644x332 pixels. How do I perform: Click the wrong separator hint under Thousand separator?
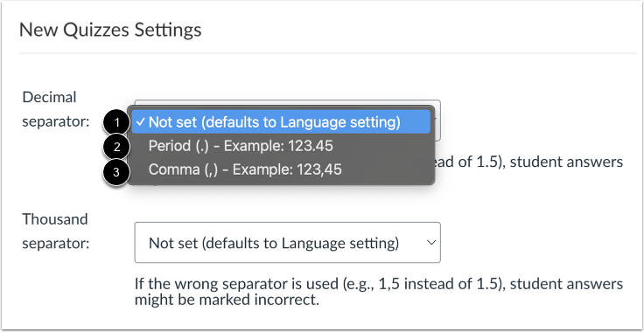pos(379,292)
